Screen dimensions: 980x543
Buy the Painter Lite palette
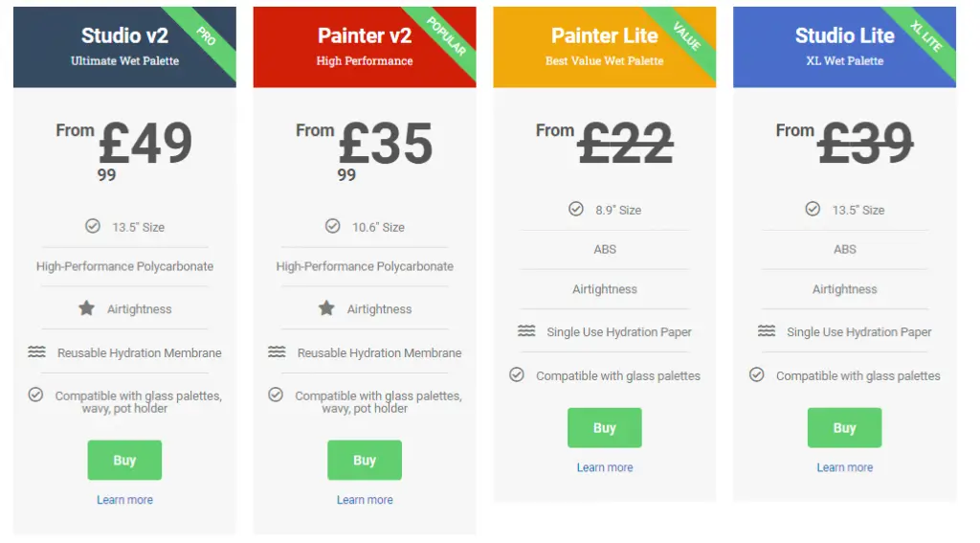[605, 427]
